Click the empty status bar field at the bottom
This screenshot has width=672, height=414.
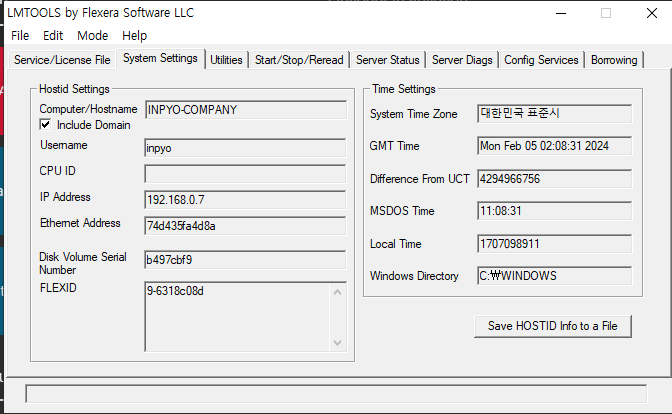(336, 394)
